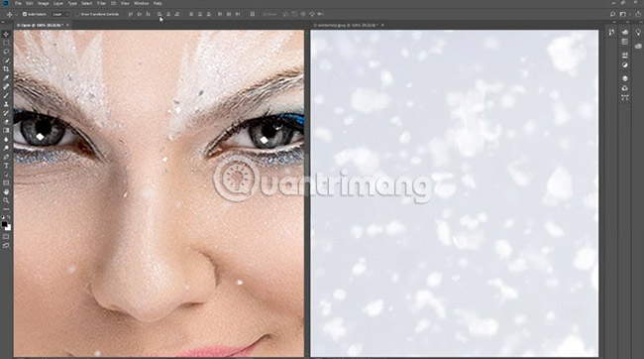
Task: Open the 3D menu
Action: tap(113, 3)
